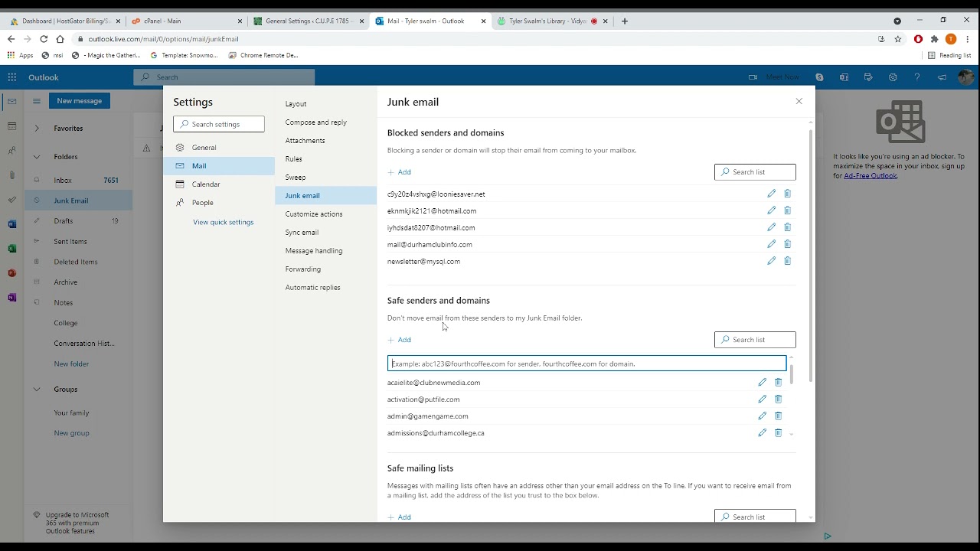Image resolution: width=980 pixels, height=551 pixels.
Task: Delete blocked sender eknmkjik2121@hotmail.com
Action: [x=787, y=210]
